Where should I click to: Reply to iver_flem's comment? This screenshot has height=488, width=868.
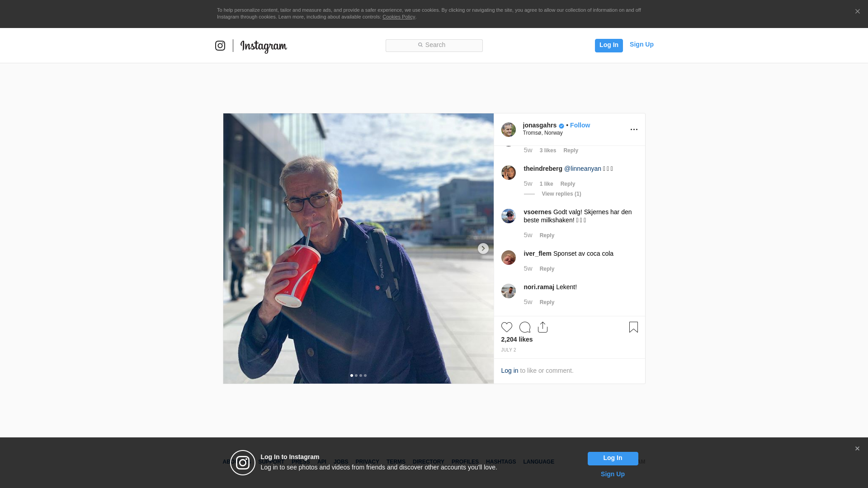point(547,269)
